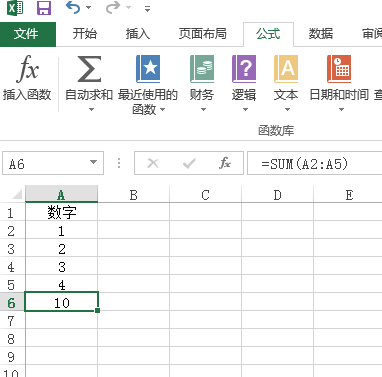Select column C header
This screenshot has height=377, width=382.
(205, 194)
